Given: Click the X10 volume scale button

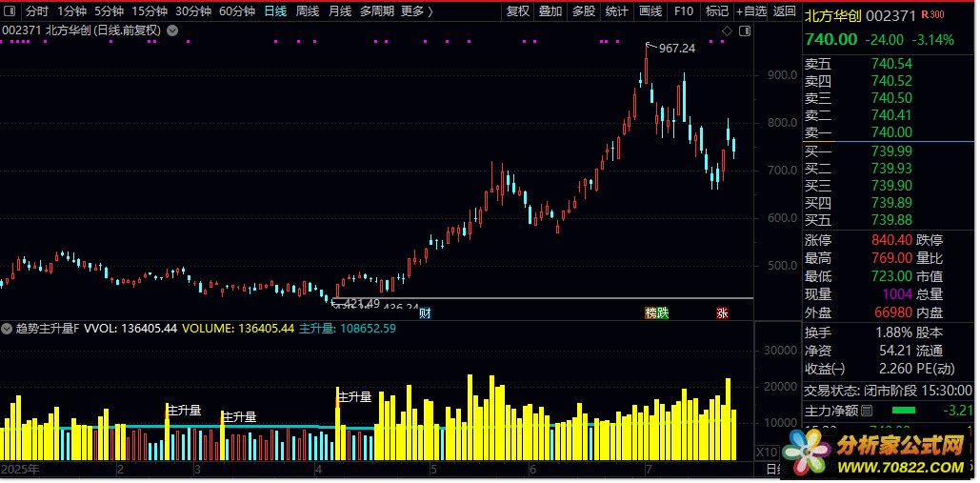Looking at the screenshot, I should pos(767,452).
